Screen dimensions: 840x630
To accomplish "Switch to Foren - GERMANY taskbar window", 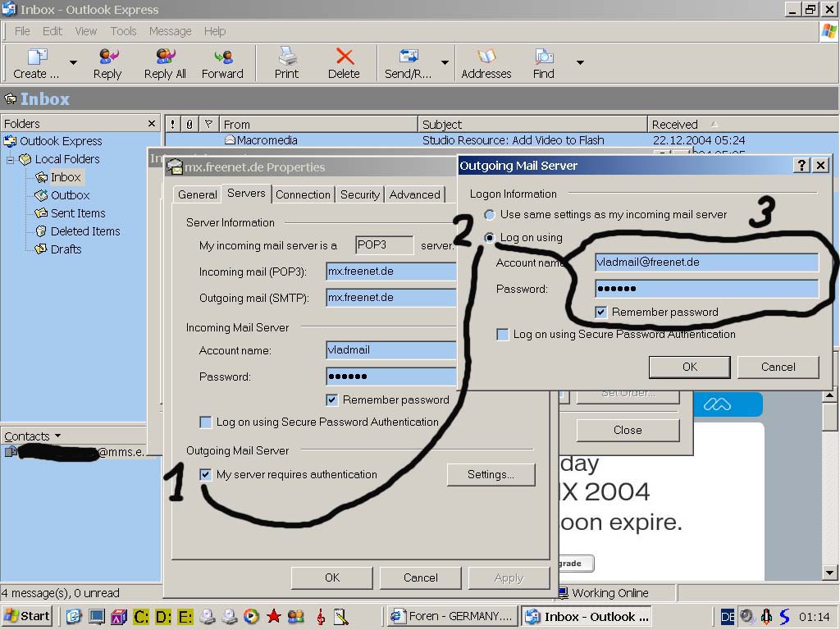I will (453, 617).
